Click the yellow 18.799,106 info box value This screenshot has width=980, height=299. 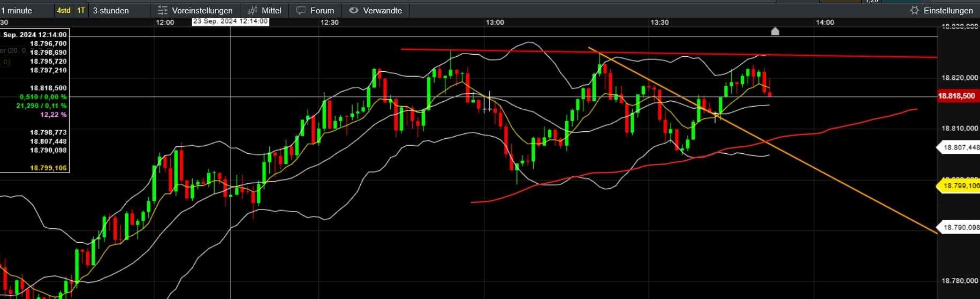(48, 168)
